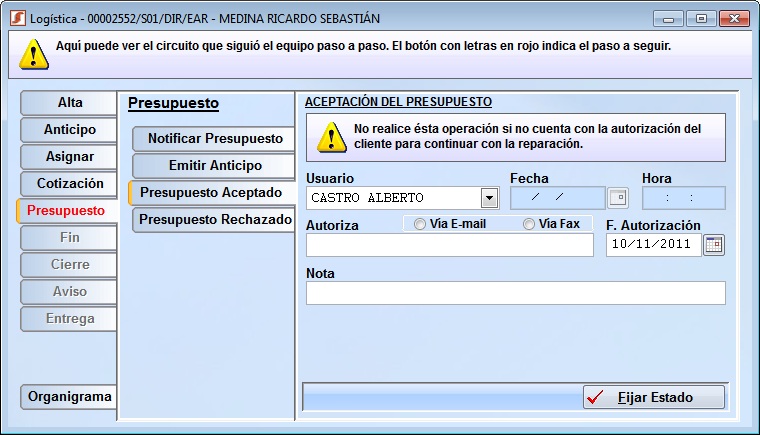Viewport: 760px width, 435px height.
Task: Select the Vía Fax radio option
Action: [x=529, y=224]
